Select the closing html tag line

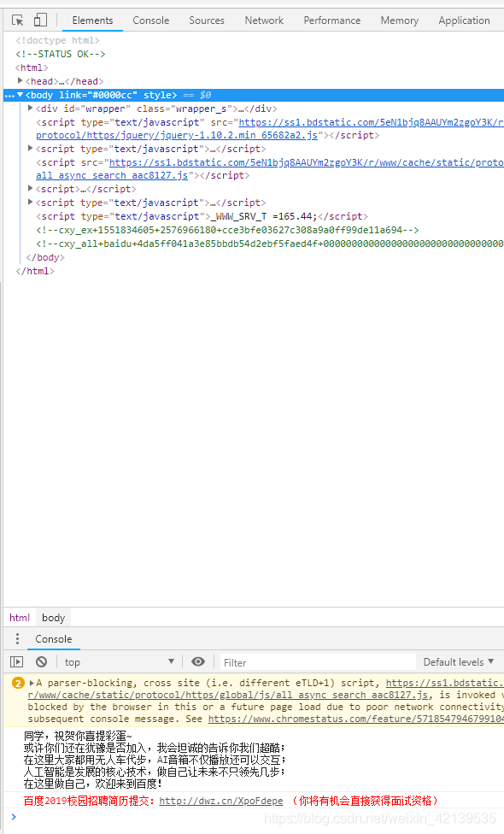(35, 271)
